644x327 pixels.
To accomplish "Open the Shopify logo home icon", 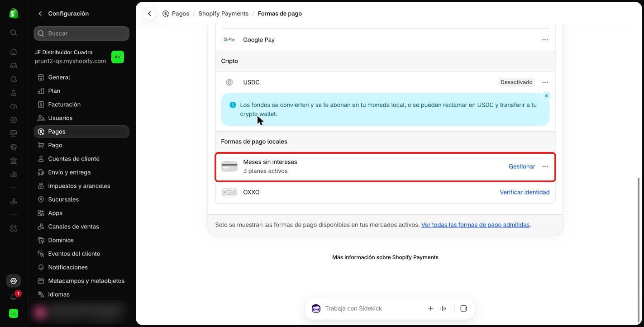I will 14,14.
